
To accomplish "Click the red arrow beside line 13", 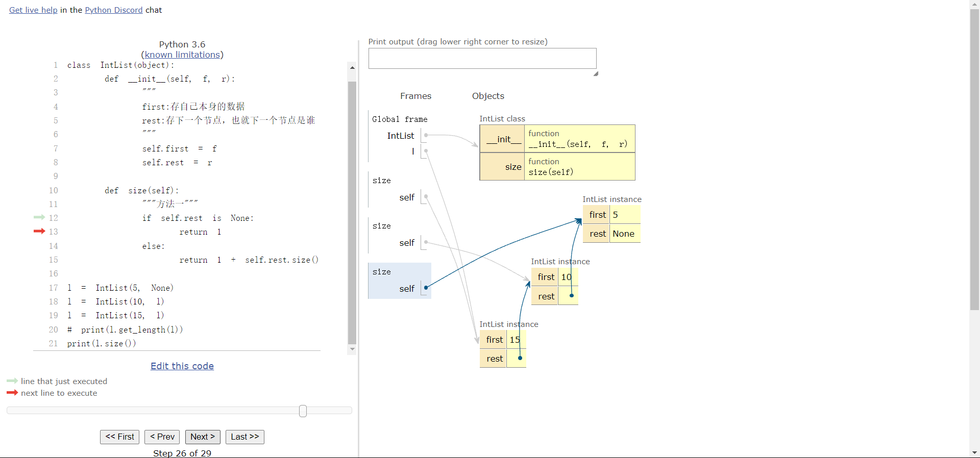I will click(x=39, y=231).
